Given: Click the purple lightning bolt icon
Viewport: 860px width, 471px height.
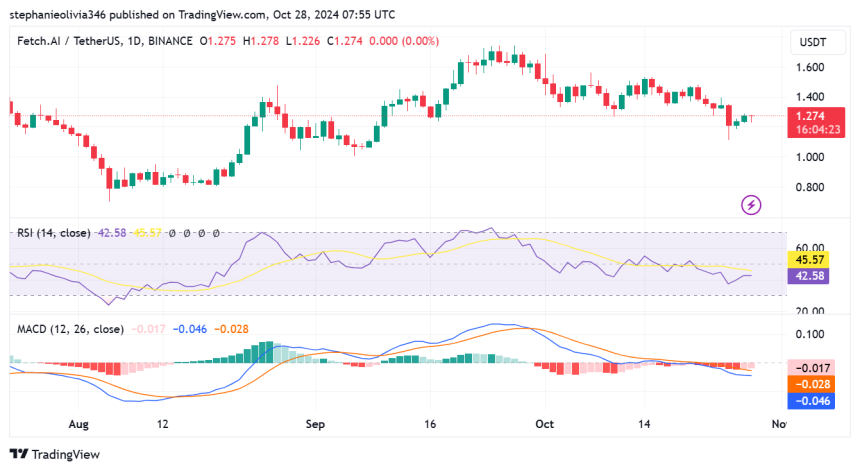Looking at the screenshot, I should 751,205.
